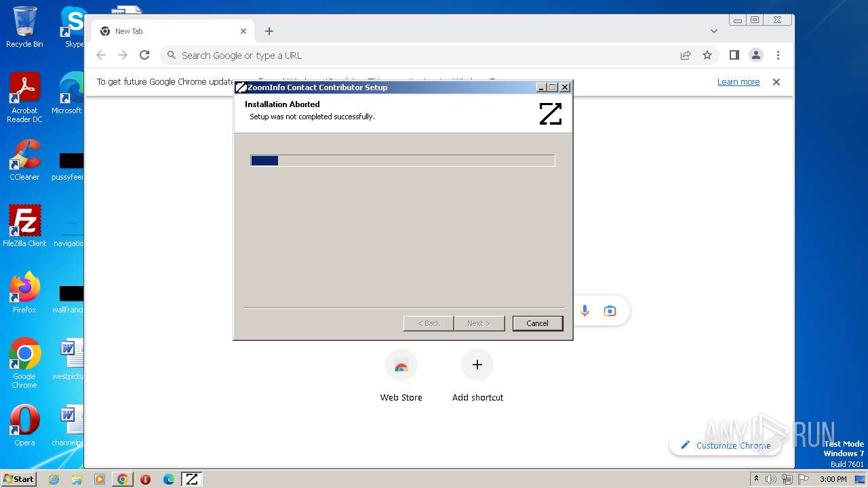
Task: Select the New Tab tab
Action: (x=173, y=31)
